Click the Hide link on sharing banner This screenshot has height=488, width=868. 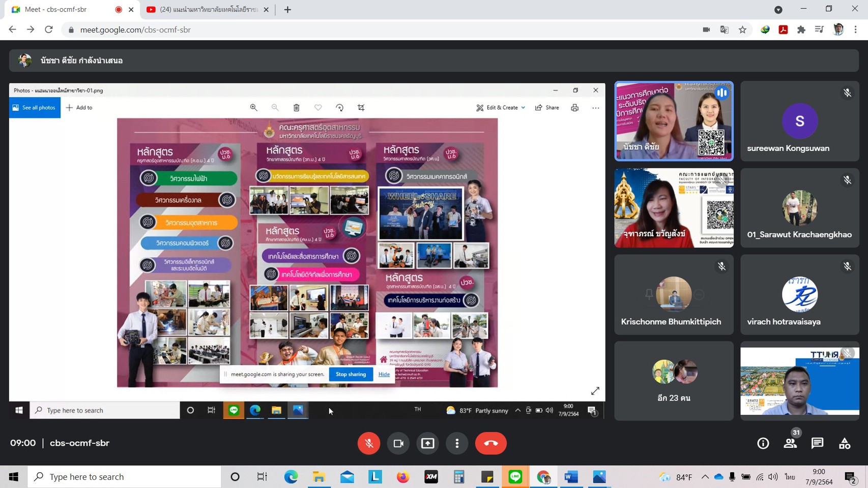384,374
